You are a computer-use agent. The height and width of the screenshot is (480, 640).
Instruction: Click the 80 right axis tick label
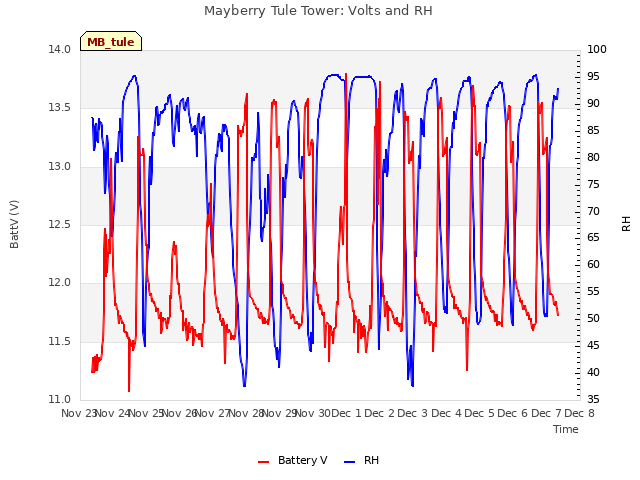click(x=593, y=158)
